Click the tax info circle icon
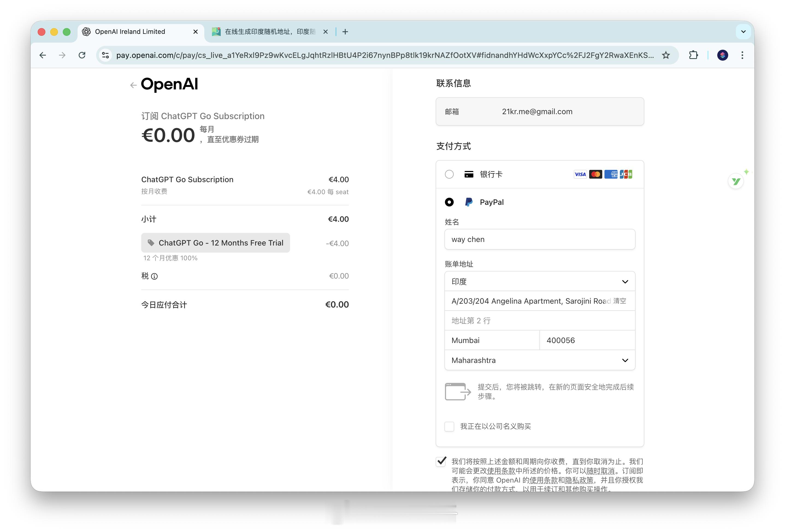Viewport: 785px width, 532px height. coord(154,276)
